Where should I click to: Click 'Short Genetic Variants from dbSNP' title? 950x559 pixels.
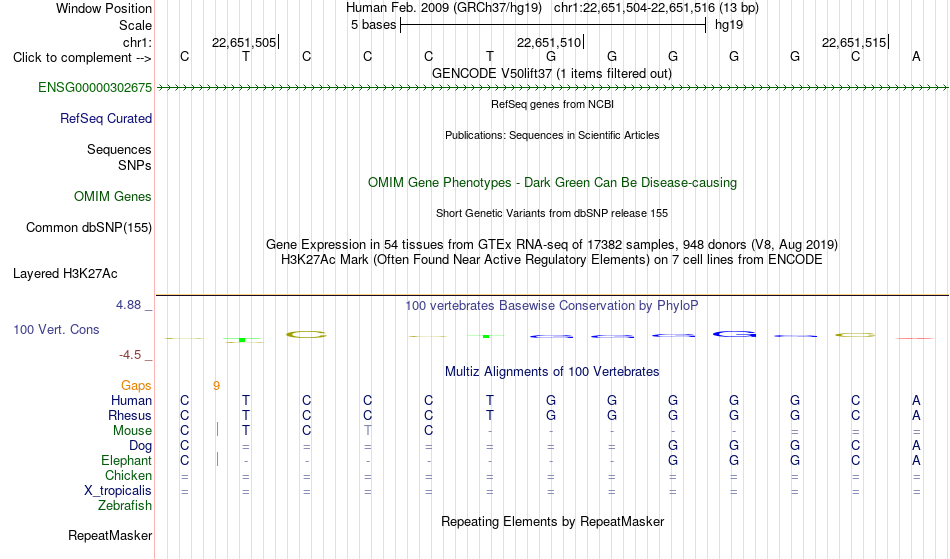click(552, 213)
